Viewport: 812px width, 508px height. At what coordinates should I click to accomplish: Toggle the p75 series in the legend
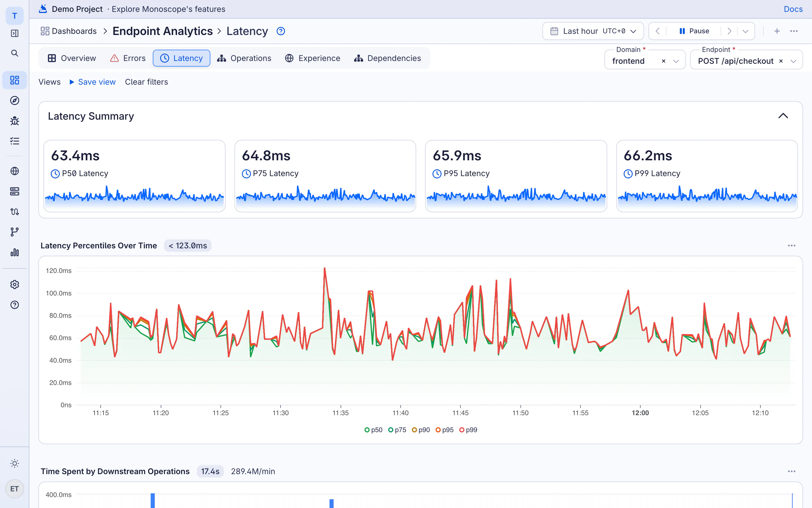(x=397, y=430)
